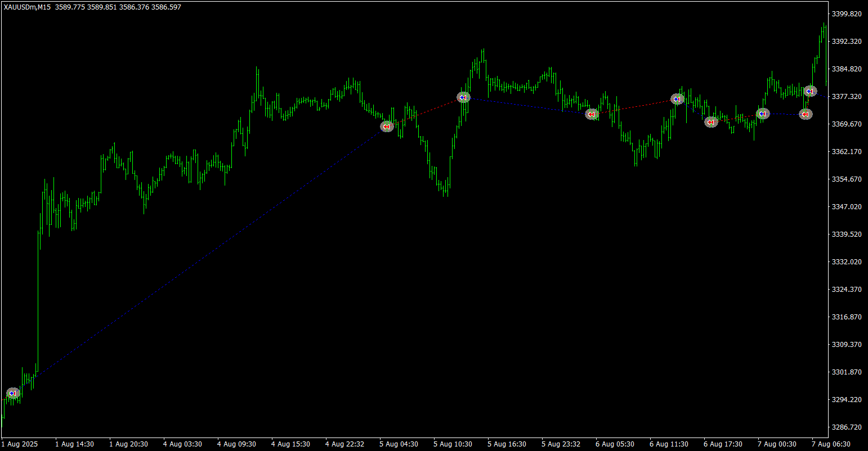868x451 pixels.
Task: Click the 7 Aug 06:30 time label
Action: click(831, 444)
